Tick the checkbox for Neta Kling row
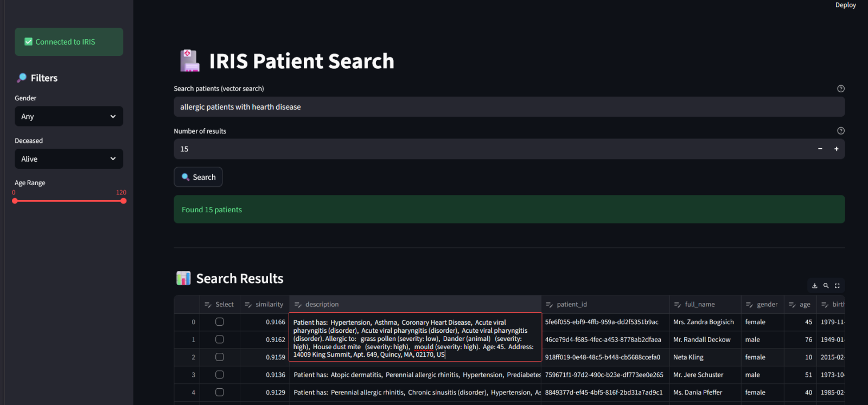868x405 pixels. pyautogui.click(x=220, y=357)
